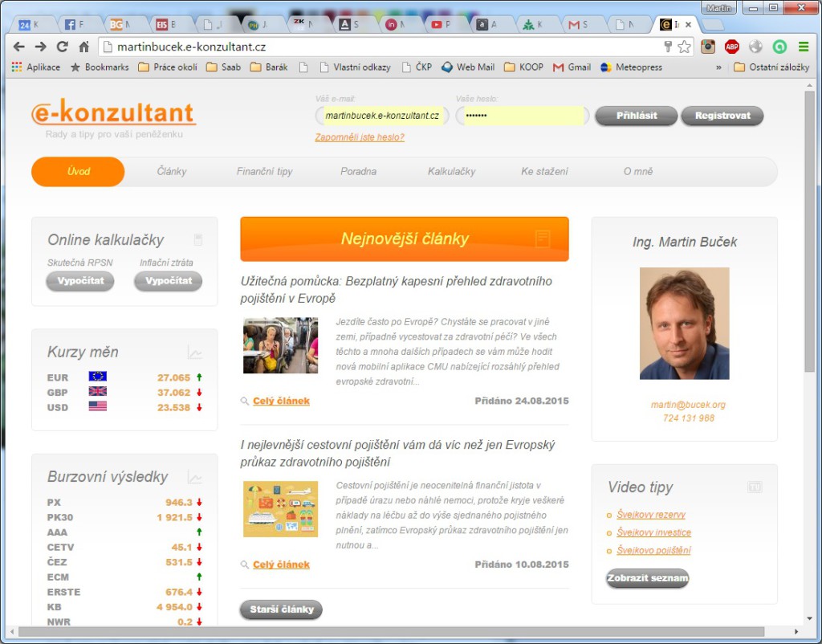Click the horizontal page scrollbar
This screenshot has width=822, height=644.
click(x=392, y=631)
